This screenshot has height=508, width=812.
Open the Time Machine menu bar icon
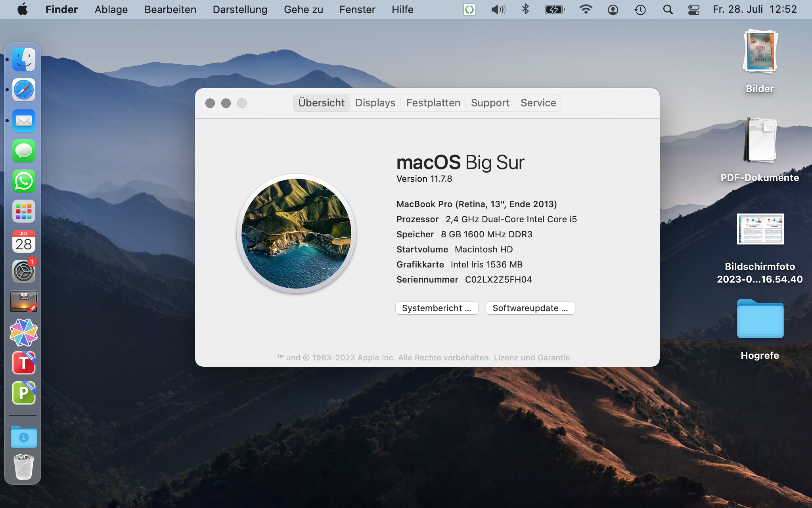tap(640, 10)
